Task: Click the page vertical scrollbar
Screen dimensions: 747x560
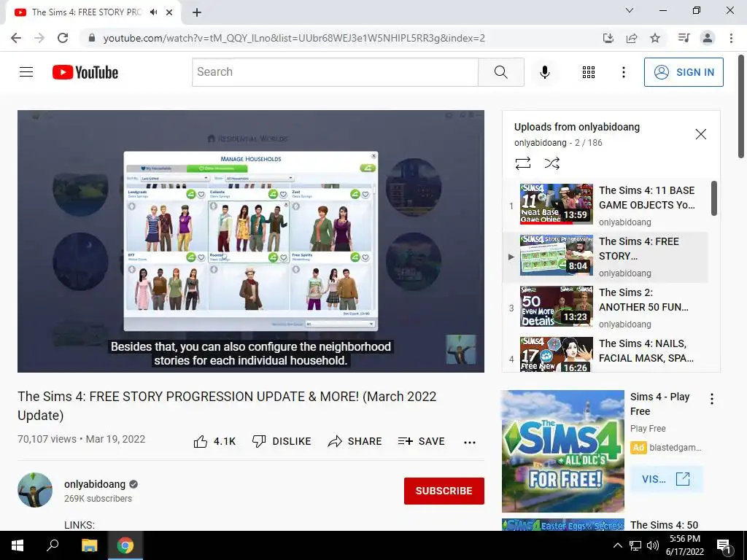Action: pos(741,106)
